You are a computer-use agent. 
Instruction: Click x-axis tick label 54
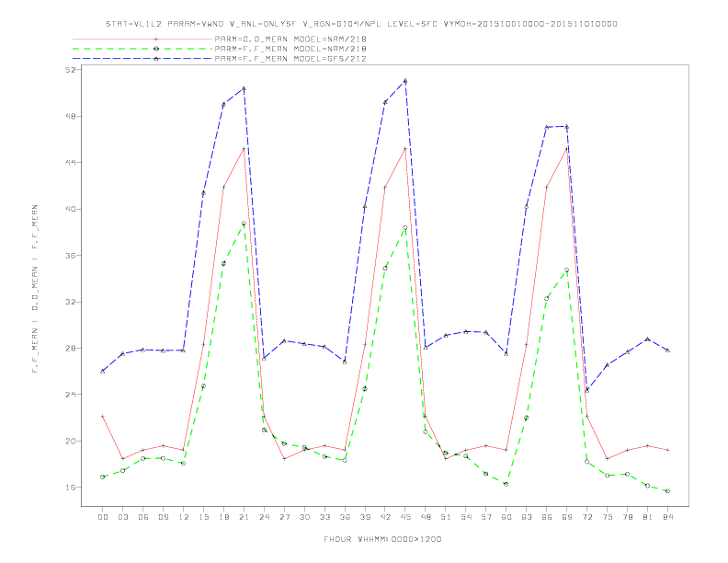(466, 517)
